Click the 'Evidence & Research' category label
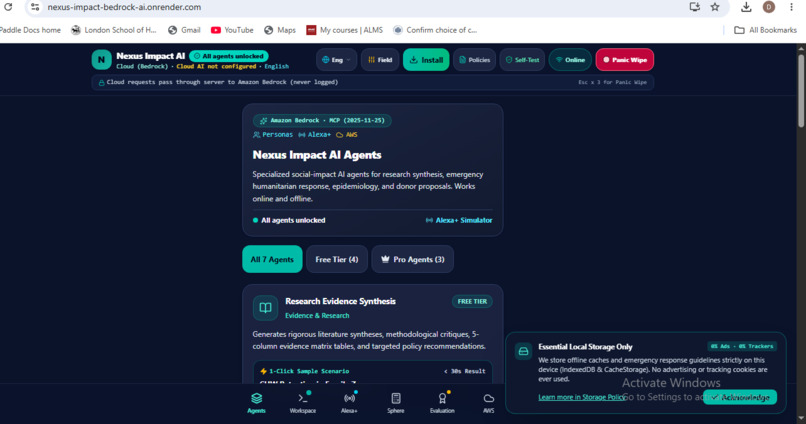This screenshot has width=806, height=424. click(x=317, y=316)
